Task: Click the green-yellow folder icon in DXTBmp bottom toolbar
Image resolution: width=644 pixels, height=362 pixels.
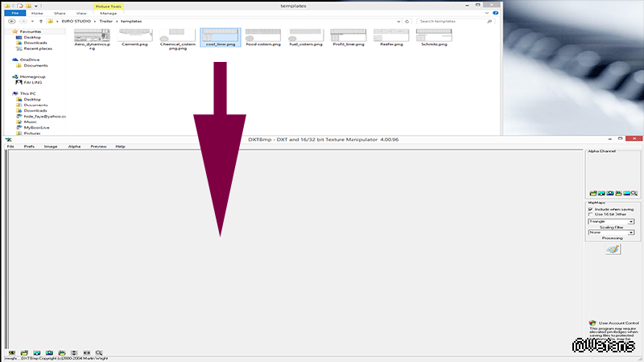Action: [x=25, y=352]
